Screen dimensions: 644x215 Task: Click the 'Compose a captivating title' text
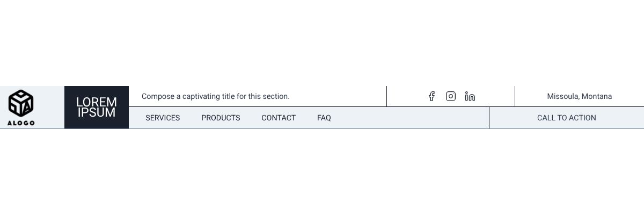[215, 96]
